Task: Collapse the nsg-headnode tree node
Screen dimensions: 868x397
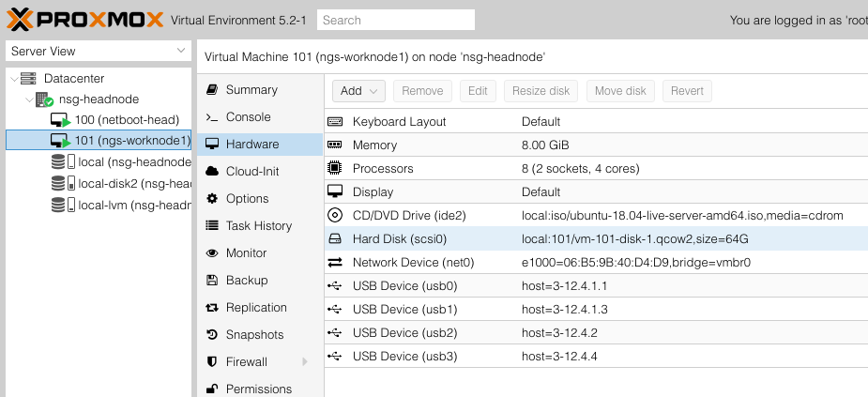Action: pyautogui.click(x=29, y=99)
